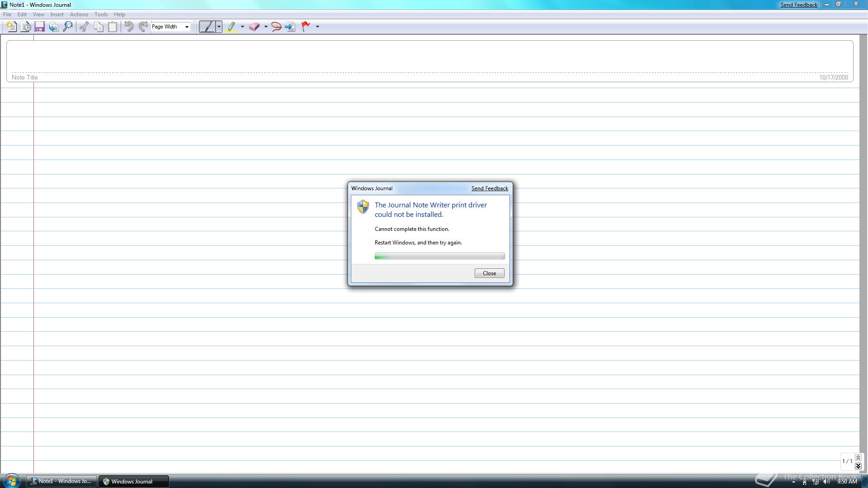Show hidden system tray icons arrow
Image resolution: width=868 pixels, height=488 pixels.
tap(793, 482)
